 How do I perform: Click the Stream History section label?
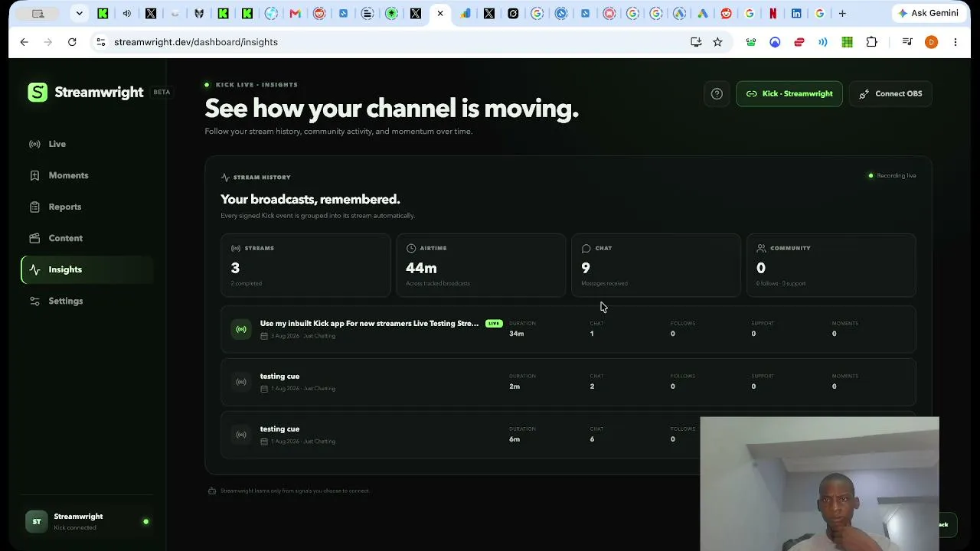256,178
